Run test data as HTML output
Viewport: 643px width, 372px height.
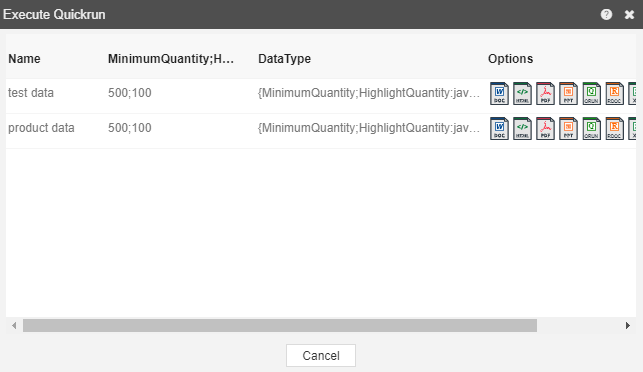point(522,94)
